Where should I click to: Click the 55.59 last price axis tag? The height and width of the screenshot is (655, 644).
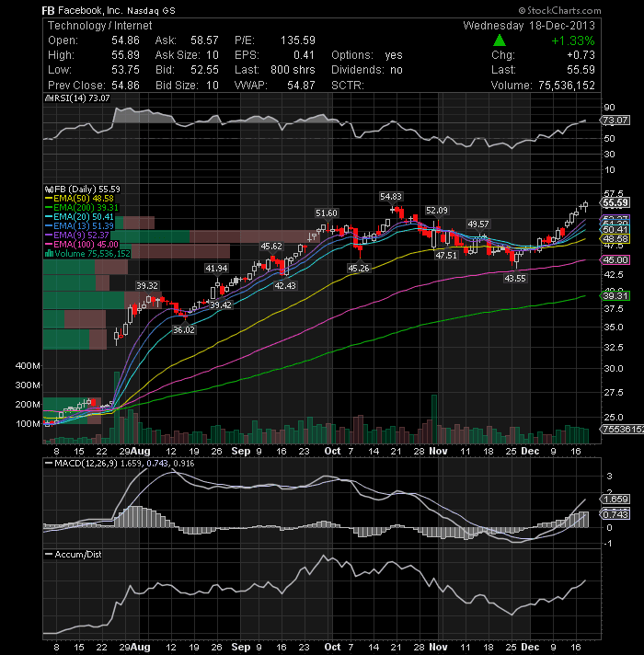click(615, 203)
